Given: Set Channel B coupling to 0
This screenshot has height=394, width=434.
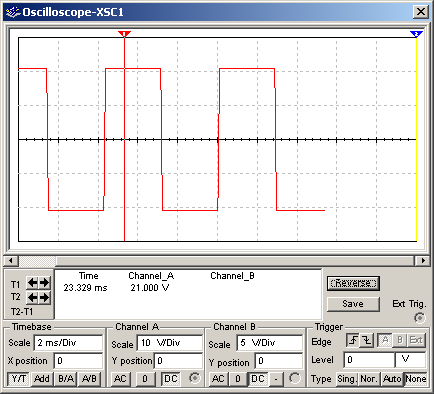Looking at the screenshot, I should click(x=238, y=379).
